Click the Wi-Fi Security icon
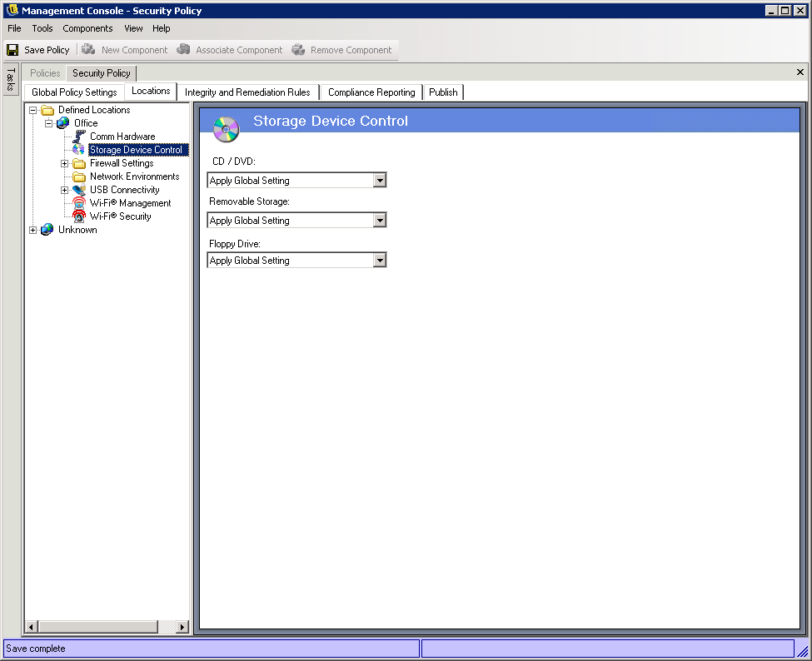 click(79, 216)
